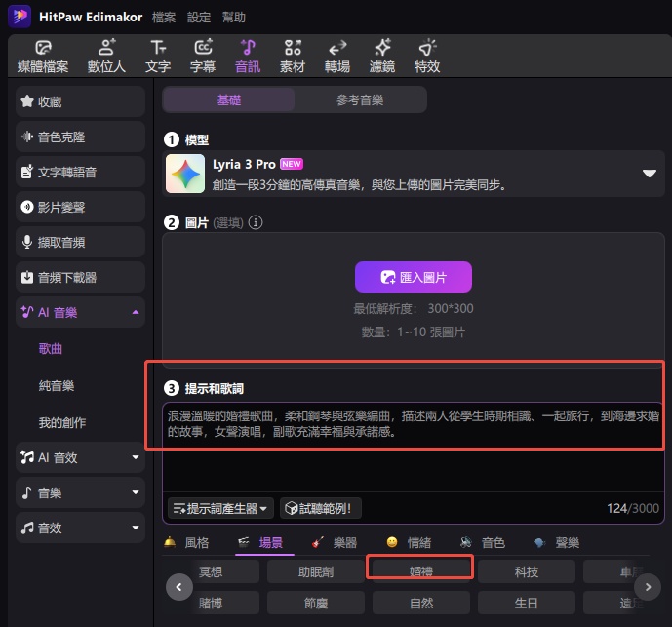Collapse the AI 音樂 section
The image size is (672, 627).
tap(136, 312)
